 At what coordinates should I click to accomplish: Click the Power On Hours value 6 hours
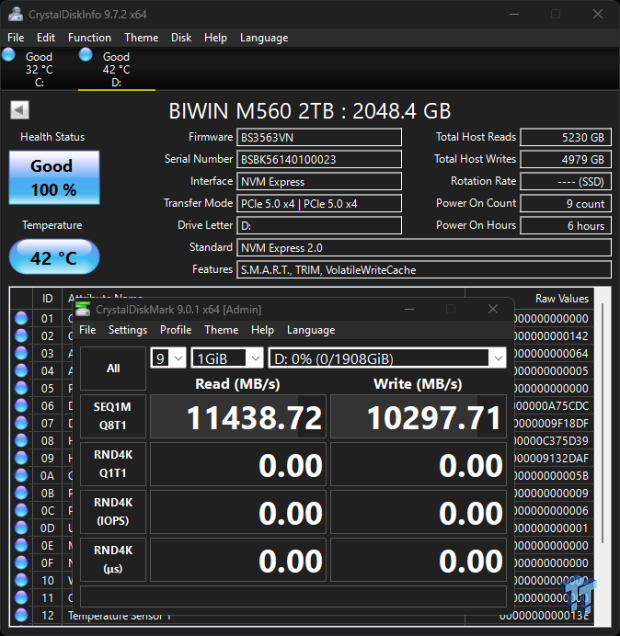[x=566, y=226]
